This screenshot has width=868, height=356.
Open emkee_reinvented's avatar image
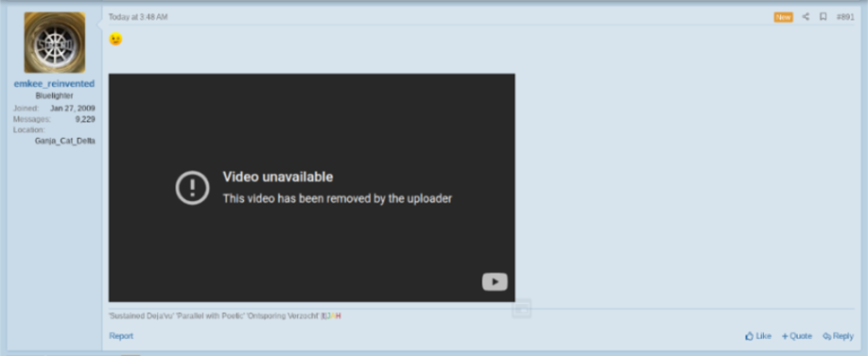[54, 43]
